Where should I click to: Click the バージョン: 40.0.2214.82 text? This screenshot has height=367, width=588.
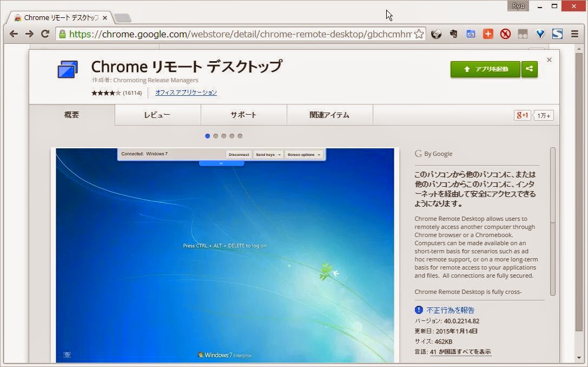[x=447, y=321]
